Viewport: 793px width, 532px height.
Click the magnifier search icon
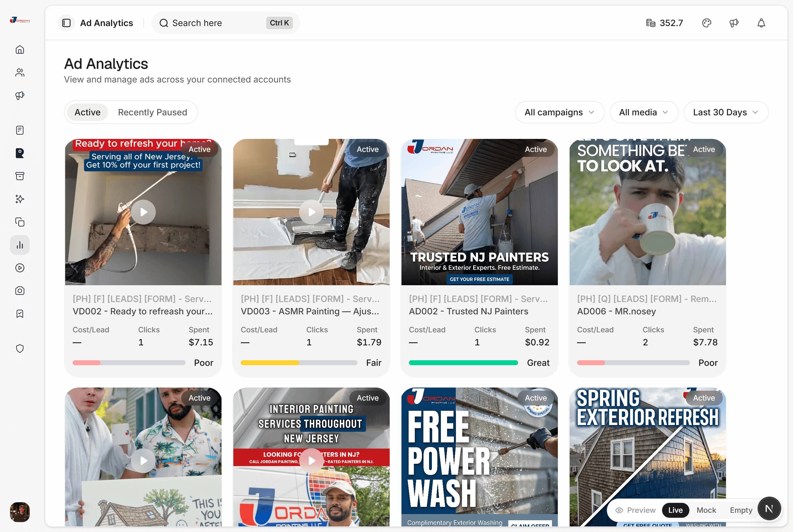pyautogui.click(x=164, y=23)
